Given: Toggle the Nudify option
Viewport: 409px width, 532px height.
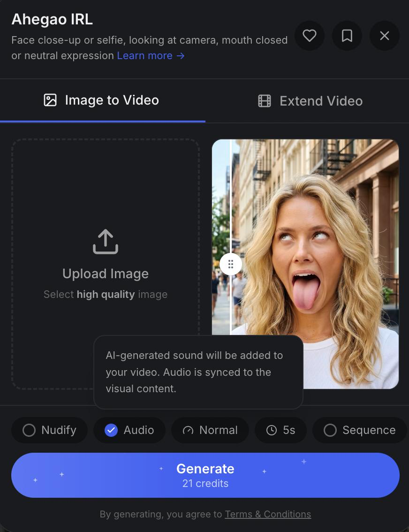Looking at the screenshot, I should coord(50,430).
